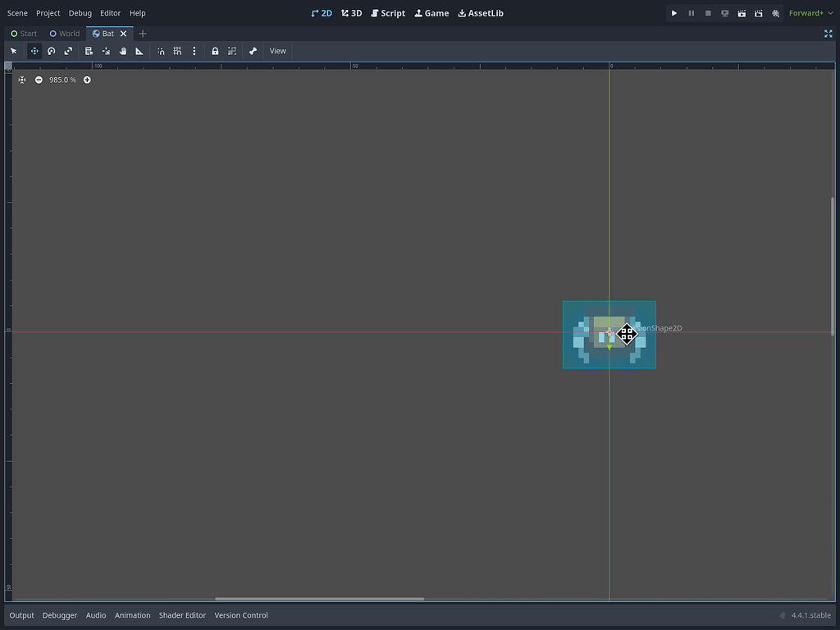
Task: Open the Shader Editor panel
Action: point(182,615)
